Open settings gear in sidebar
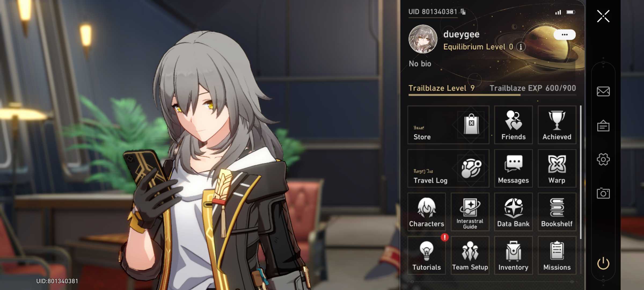 coord(603,160)
